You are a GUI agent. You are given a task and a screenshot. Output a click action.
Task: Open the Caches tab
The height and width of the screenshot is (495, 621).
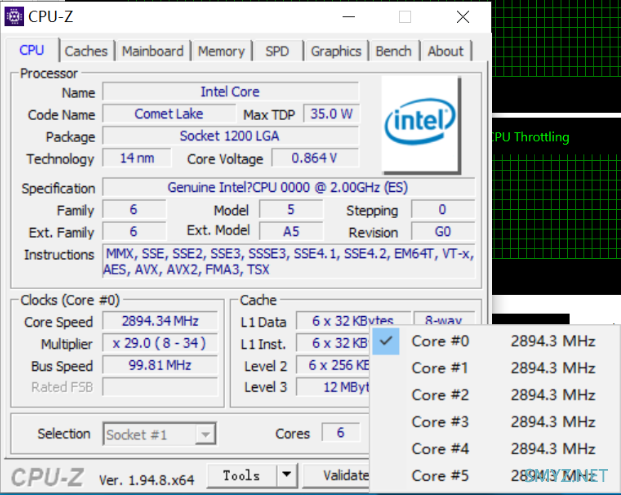(x=86, y=51)
